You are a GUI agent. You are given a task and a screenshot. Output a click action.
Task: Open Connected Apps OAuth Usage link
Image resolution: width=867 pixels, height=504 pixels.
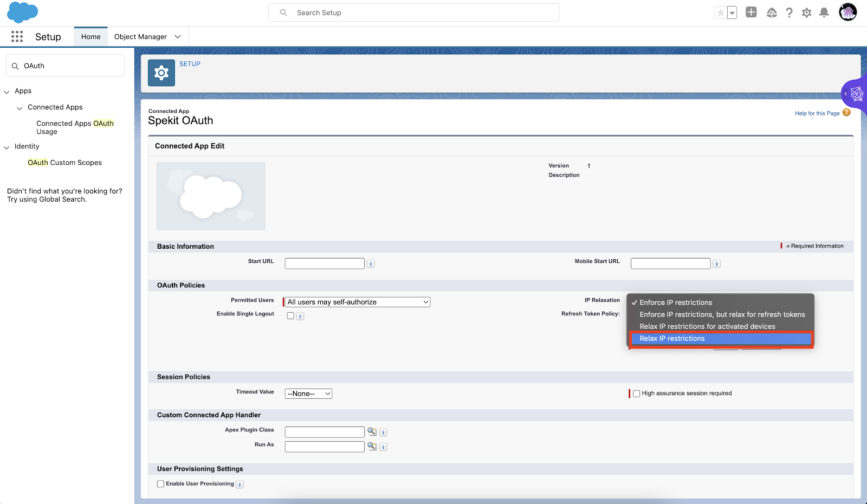coord(75,127)
